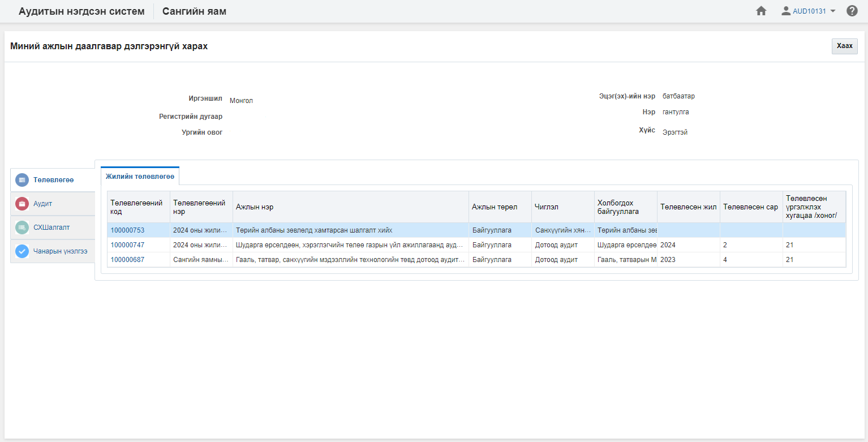Screen dimensions: 868x442
Task: Click Төлөвлөсөн үргэлжлэх хугацаа /хоног/ column header
Action: click(x=814, y=207)
